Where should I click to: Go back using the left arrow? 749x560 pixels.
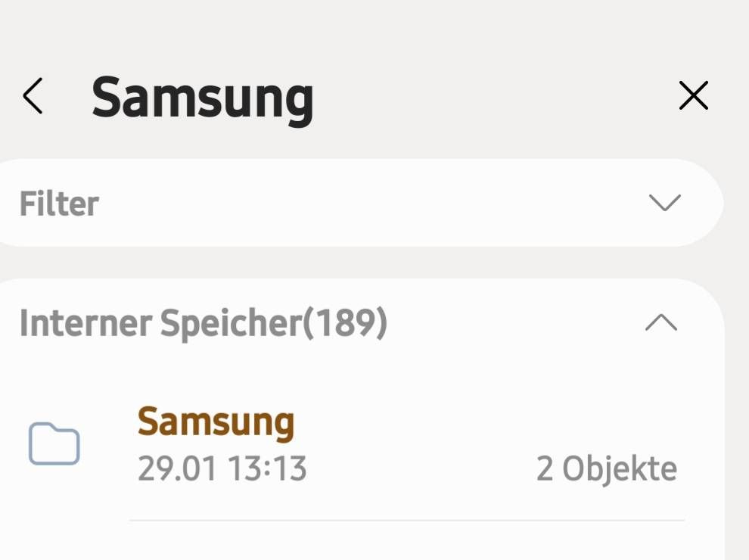[33, 97]
